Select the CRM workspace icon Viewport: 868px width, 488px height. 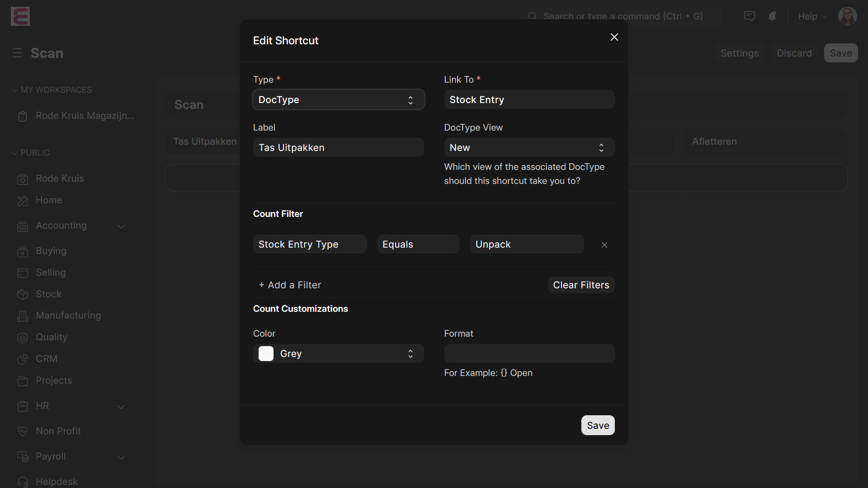(x=22, y=359)
